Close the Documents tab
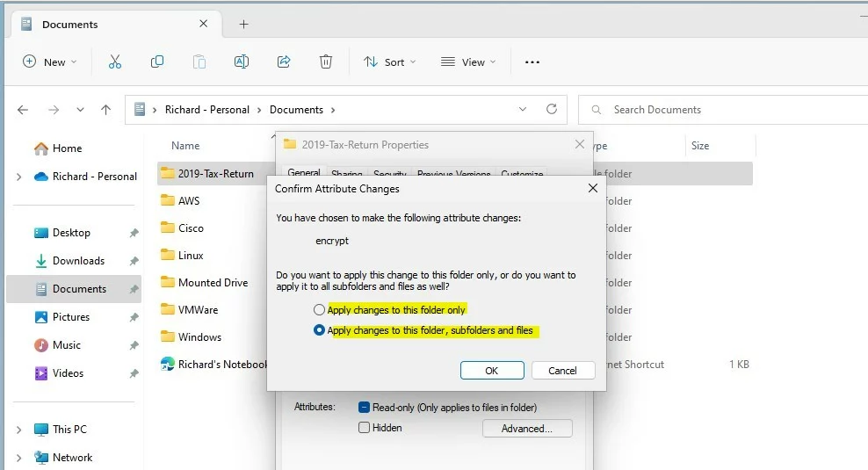The image size is (868, 470). pyautogui.click(x=203, y=24)
